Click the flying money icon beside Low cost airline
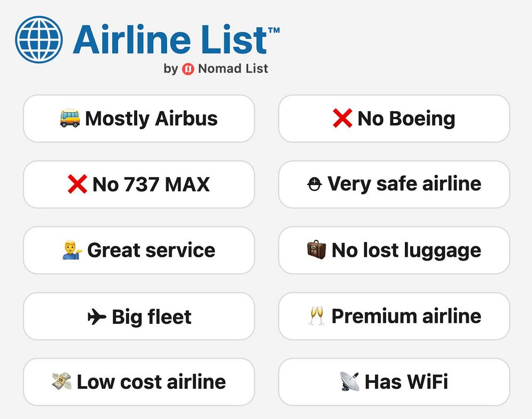Viewport: 532px width, 419px height. pos(61,381)
